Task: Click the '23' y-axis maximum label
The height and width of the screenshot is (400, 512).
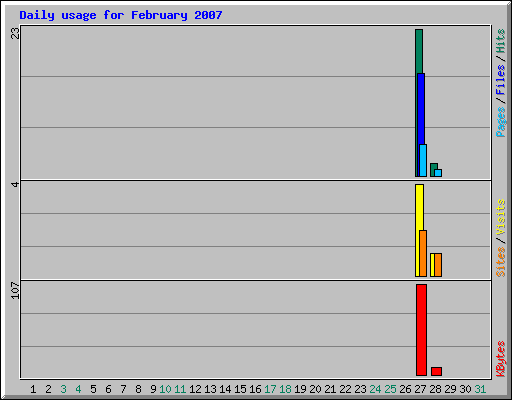Action: [15, 33]
